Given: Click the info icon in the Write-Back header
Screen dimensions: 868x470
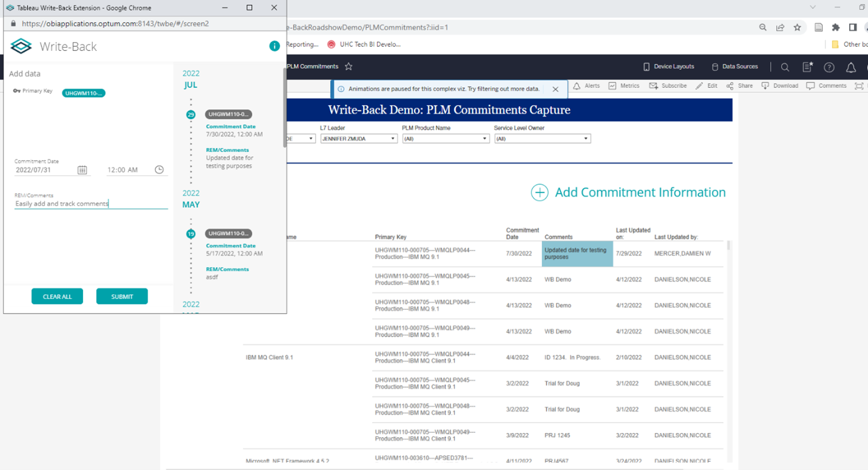Looking at the screenshot, I should point(274,45).
